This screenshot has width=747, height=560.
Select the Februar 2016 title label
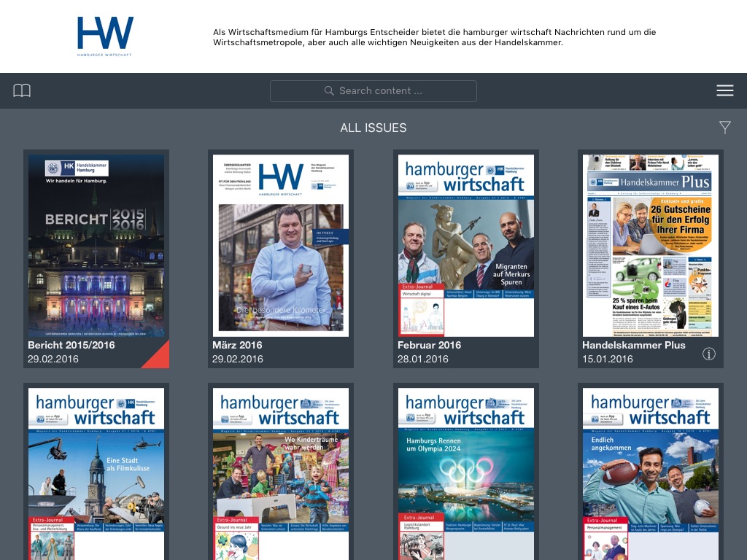coord(429,345)
